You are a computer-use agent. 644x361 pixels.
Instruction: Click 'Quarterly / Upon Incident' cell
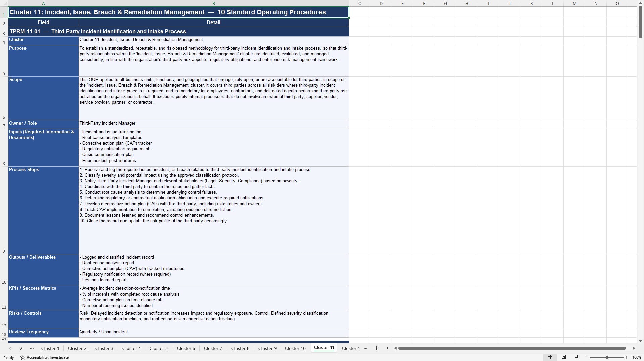(x=214, y=333)
